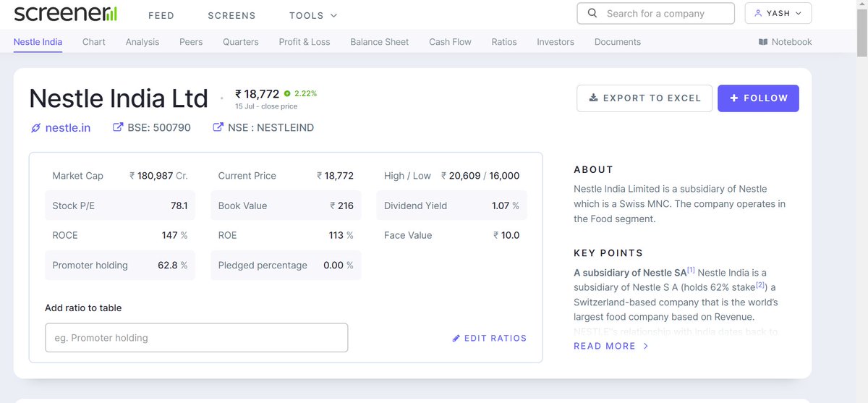
Task: Click the KEY POINTS section heading
Action: coord(608,253)
